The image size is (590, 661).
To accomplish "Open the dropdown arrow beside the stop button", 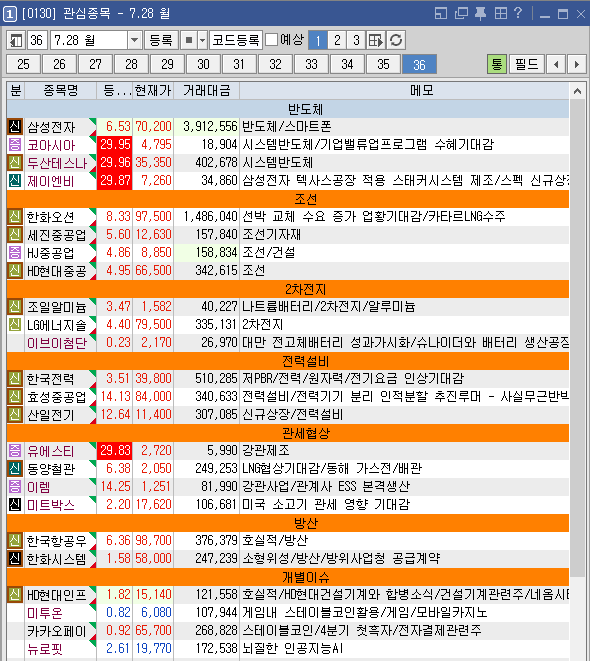I will pyautogui.click(x=203, y=40).
